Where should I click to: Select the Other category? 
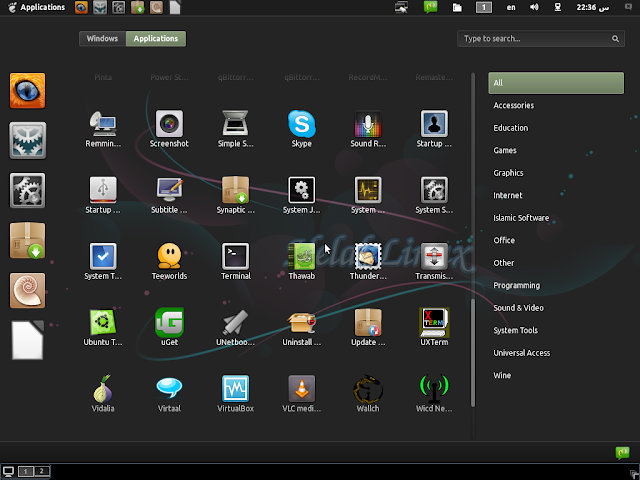click(x=504, y=263)
